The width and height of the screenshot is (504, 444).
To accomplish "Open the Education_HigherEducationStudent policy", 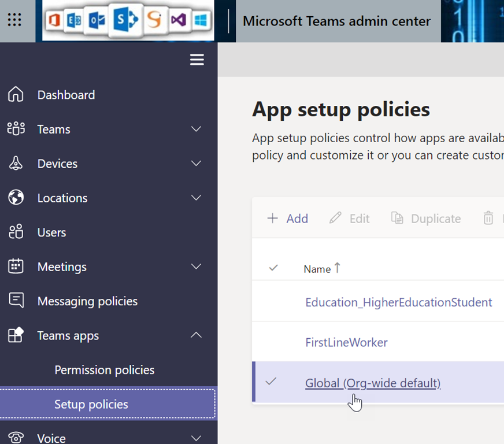I will pos(398,302).
